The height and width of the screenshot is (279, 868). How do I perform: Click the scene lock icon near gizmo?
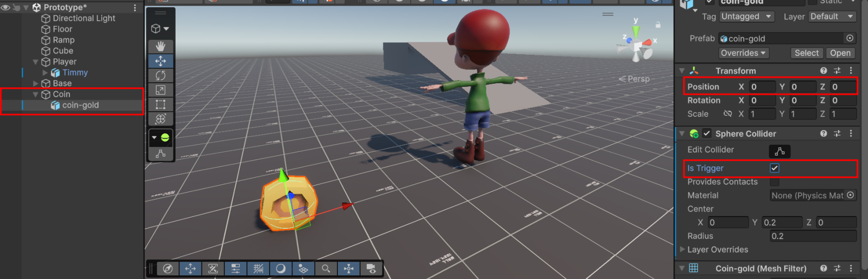point(658,24)
